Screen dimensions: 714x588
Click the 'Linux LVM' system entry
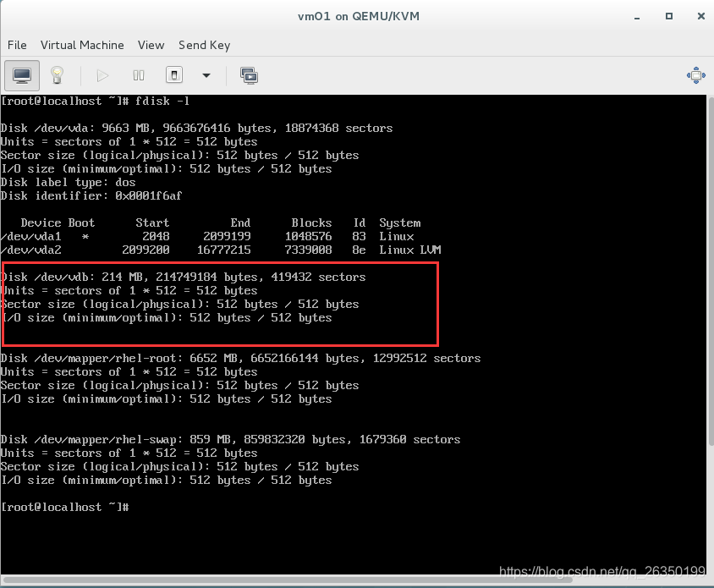(409, 250)
